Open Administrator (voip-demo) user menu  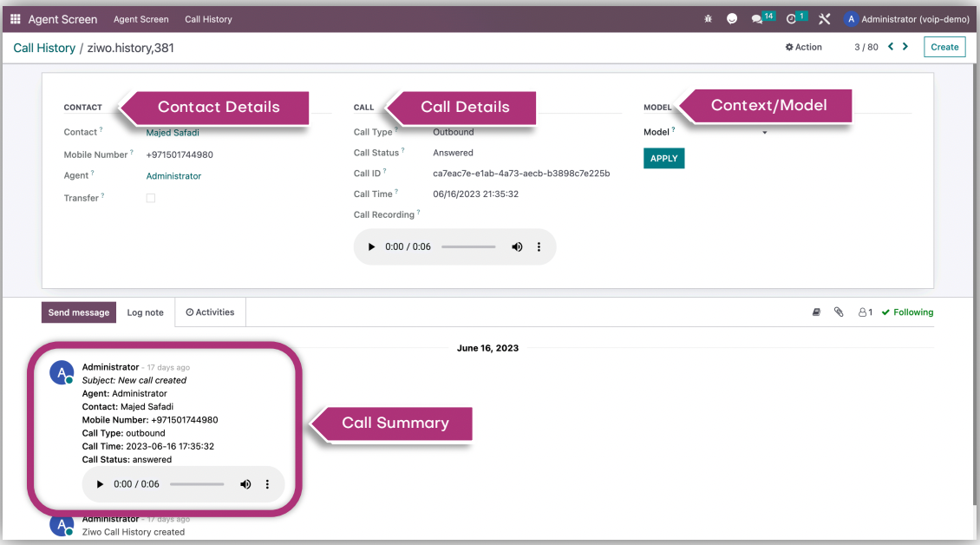(907, 19)
